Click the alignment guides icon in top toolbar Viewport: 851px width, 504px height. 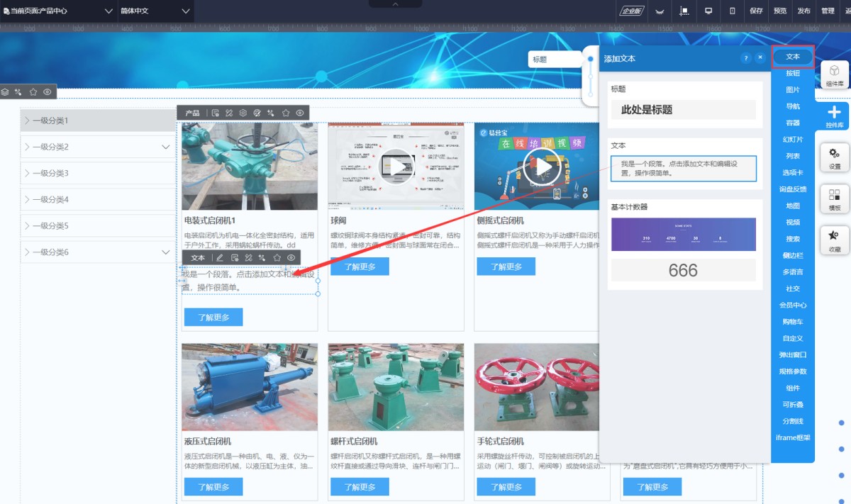[x=684, y=11]
